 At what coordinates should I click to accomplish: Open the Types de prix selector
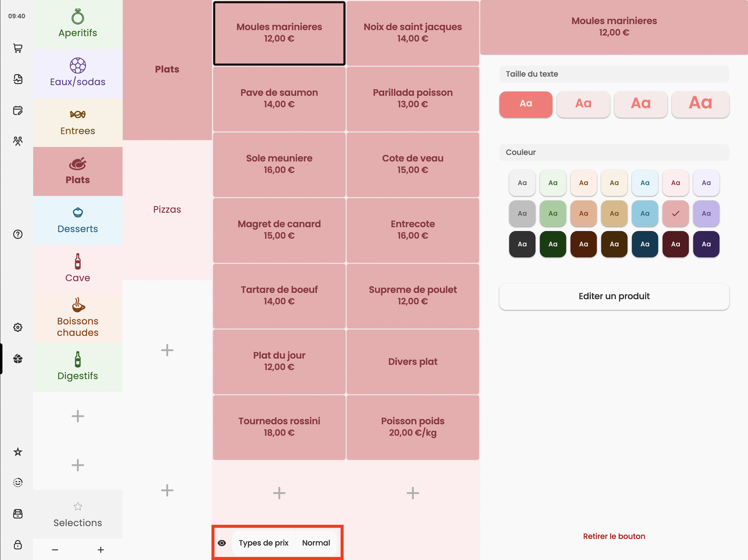click(x=263, y=543)
